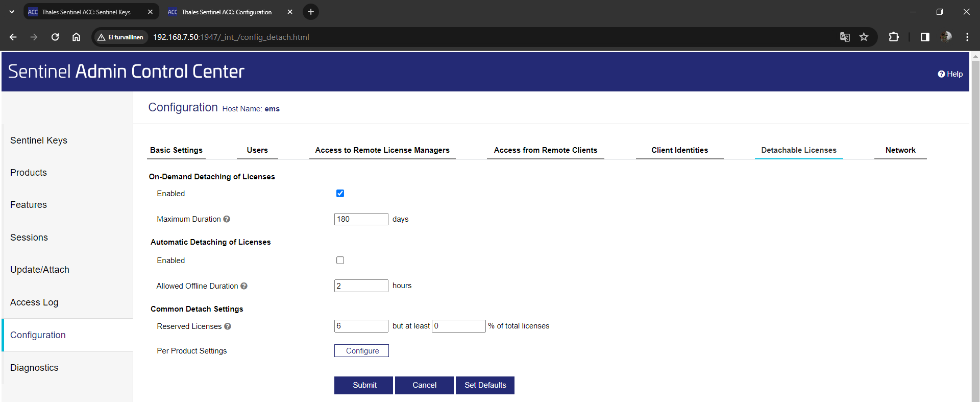Click the Reserved Licenses help icon

[x=228, y=326]
